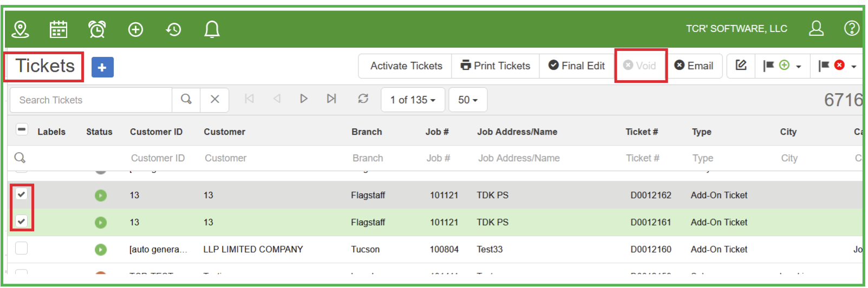Image resolution: width=868 pixels, height=288 pixels.
Task: Click the Activate Tickets button
Action: pyautogui.click(x=406, y=66)
